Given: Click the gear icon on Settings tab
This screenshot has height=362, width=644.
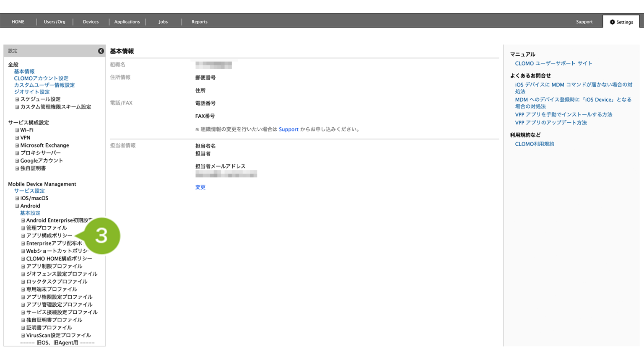Looking at the screenshot, I should pos(612,22).
